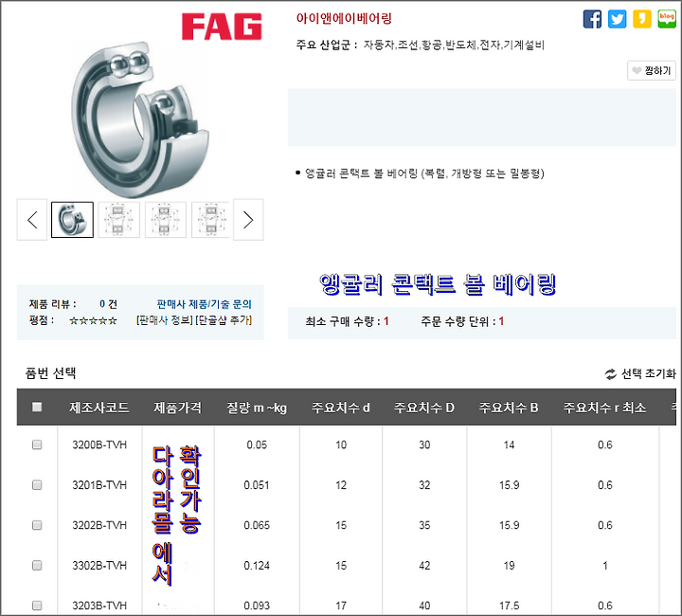682x616 pixels.
Task: Open 판매사 제품/기술 문의 link
Action: (204, 304)
